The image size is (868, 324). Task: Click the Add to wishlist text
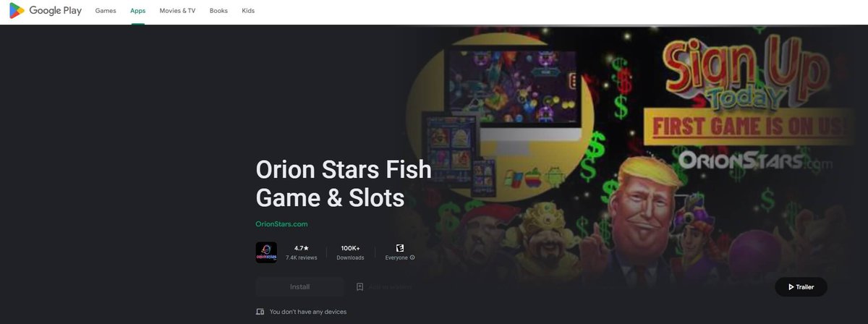tap(390, 287)
